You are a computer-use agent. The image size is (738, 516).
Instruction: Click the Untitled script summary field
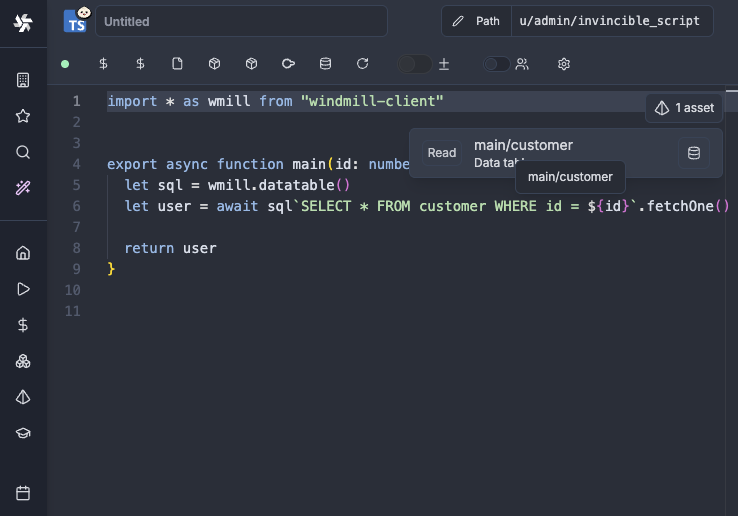click(x=240, y=21)
